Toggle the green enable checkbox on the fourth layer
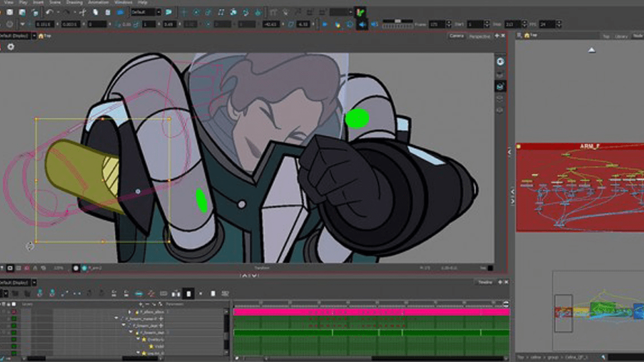Image resolution: width=644 pixels, height=362 pixels. pyautogui.click(x=13, y=333)
